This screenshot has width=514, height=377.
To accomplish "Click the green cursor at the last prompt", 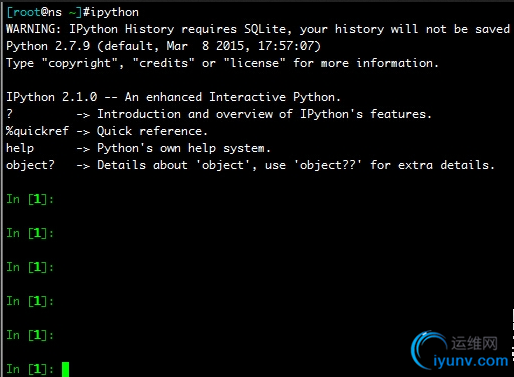I will tap(65, 369).
